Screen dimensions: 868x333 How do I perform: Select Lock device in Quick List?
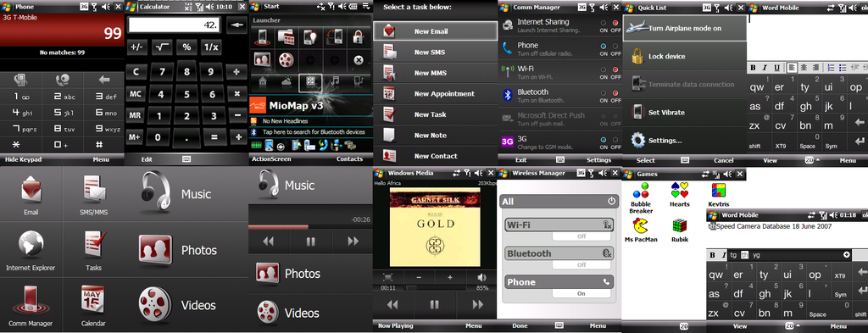684,56
